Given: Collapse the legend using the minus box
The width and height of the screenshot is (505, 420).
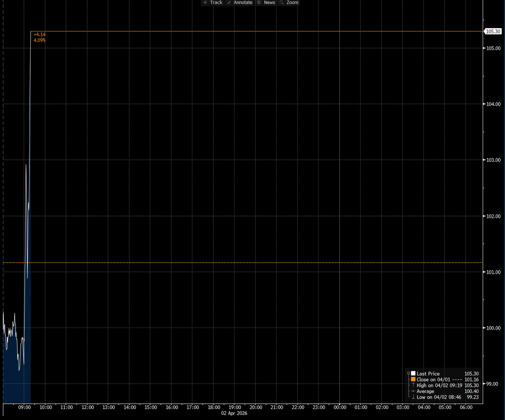Looking at the screenshot, I should [x=409, y=373].
